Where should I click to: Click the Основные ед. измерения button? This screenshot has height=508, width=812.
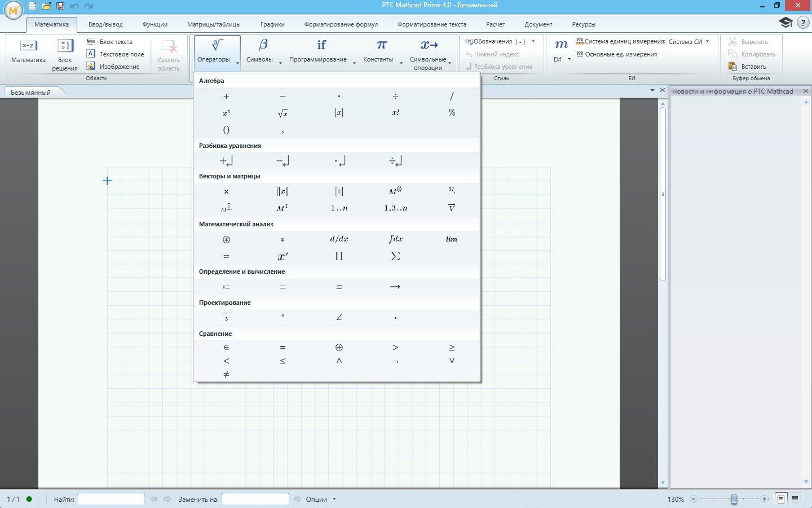[x=616, y=54]
